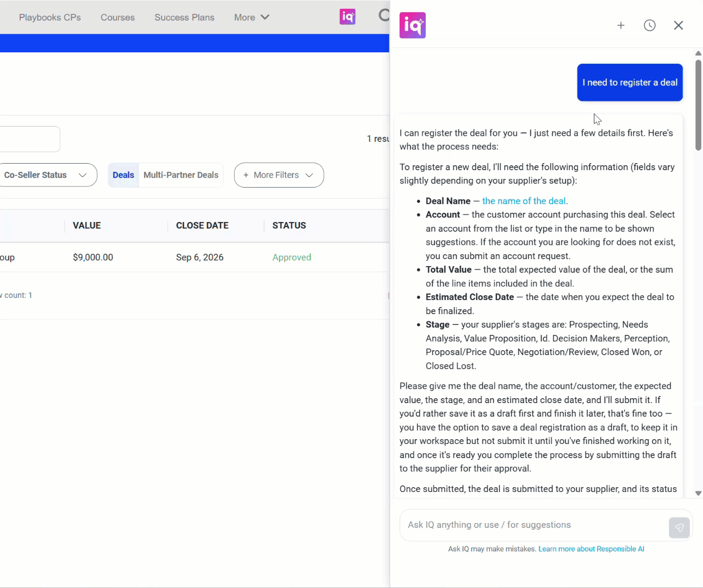The width and height of the screenshot is (703, 588).
Task: Click the chat panel scrollbar thumb
Action: [x=698, y=105]
